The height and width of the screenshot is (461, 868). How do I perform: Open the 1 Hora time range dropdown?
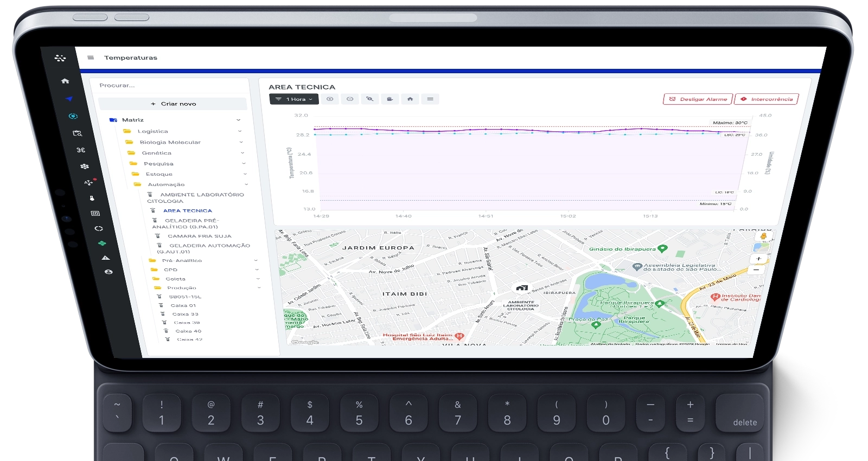click(x=293, y=99)
